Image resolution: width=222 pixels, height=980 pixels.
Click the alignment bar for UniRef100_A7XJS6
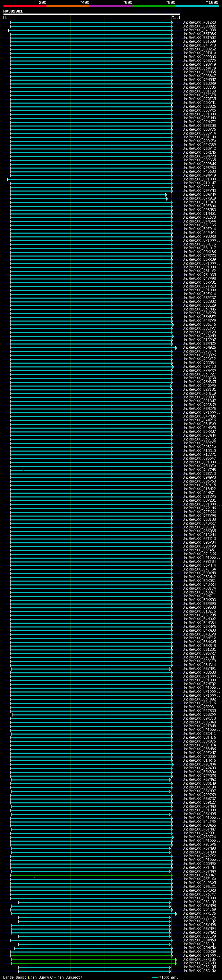(x=94, y=913)
